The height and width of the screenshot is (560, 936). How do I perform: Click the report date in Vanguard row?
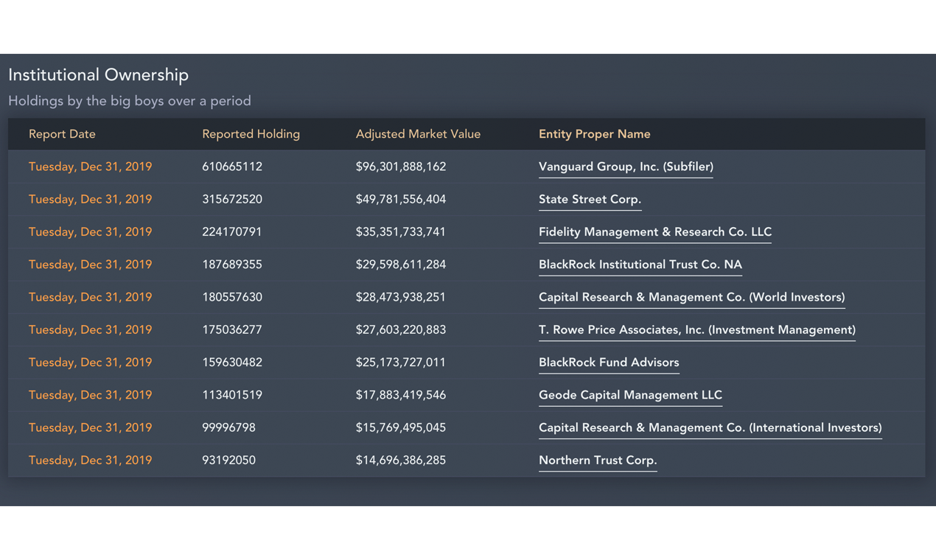coord(90,167)
